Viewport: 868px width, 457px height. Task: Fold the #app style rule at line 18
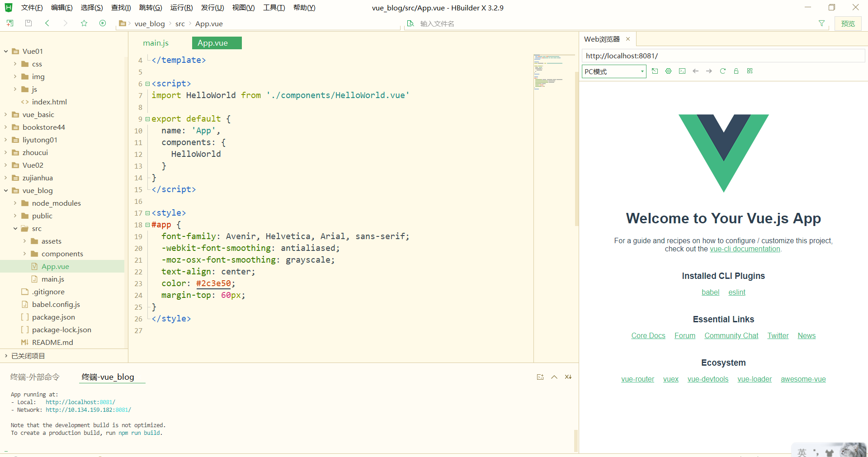coord(147,225)
